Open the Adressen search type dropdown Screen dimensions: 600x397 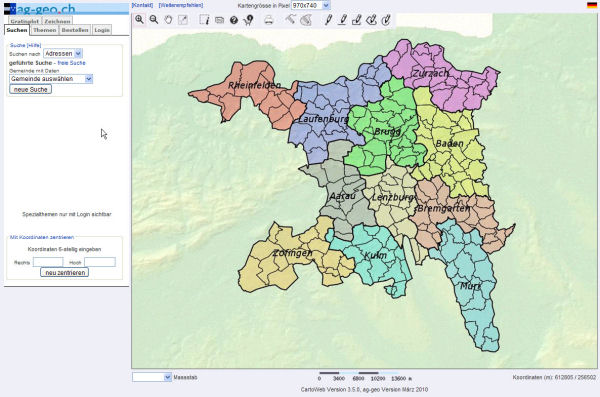(63, 54)
